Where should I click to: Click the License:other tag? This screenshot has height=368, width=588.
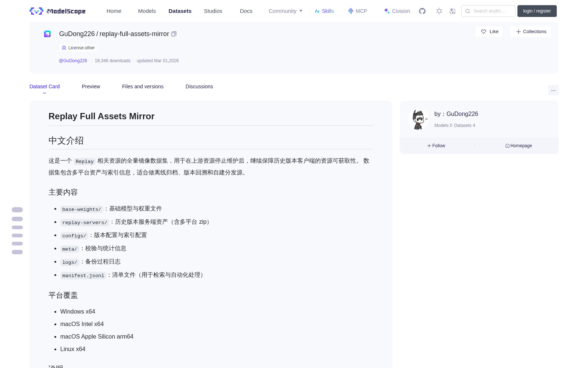click(x=78, y=48)
